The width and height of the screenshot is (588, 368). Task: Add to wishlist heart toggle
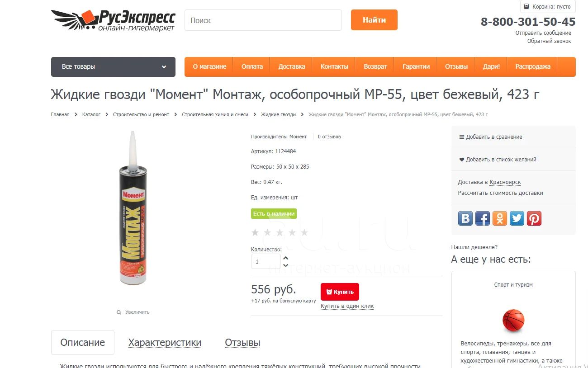(461, 160)
